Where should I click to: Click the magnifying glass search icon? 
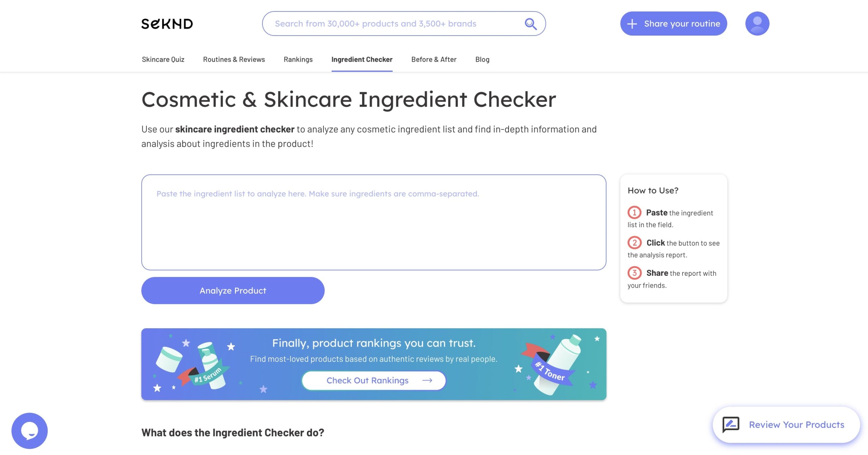(530, 24)
